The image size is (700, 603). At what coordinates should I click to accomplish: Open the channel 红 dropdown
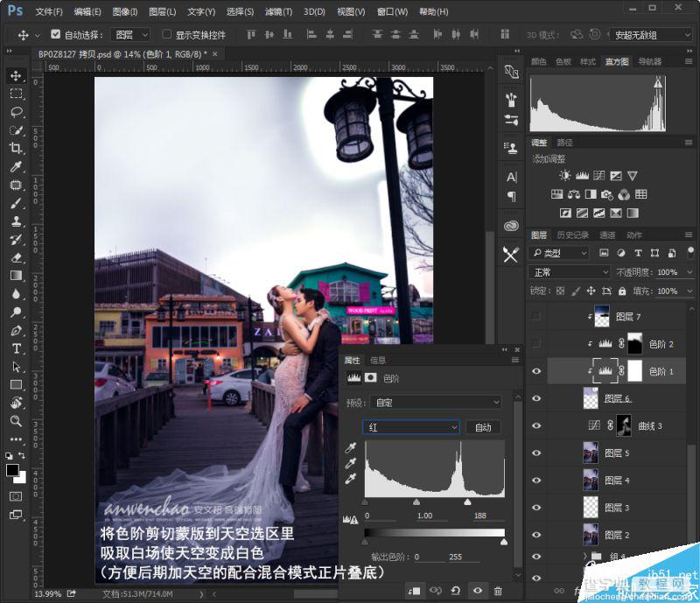tap(410, 427)
